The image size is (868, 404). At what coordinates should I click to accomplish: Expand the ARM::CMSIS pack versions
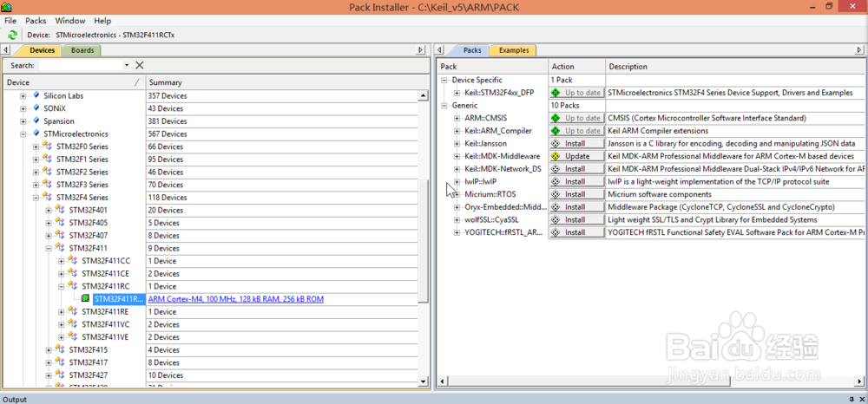[457, 118]
